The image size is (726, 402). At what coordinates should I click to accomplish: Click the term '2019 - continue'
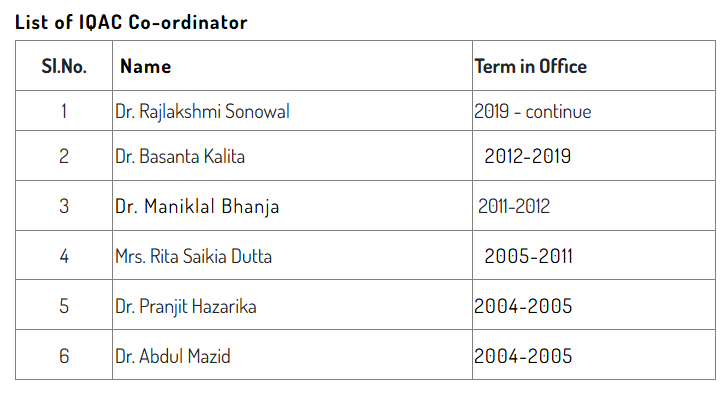(x=532, y=112)
